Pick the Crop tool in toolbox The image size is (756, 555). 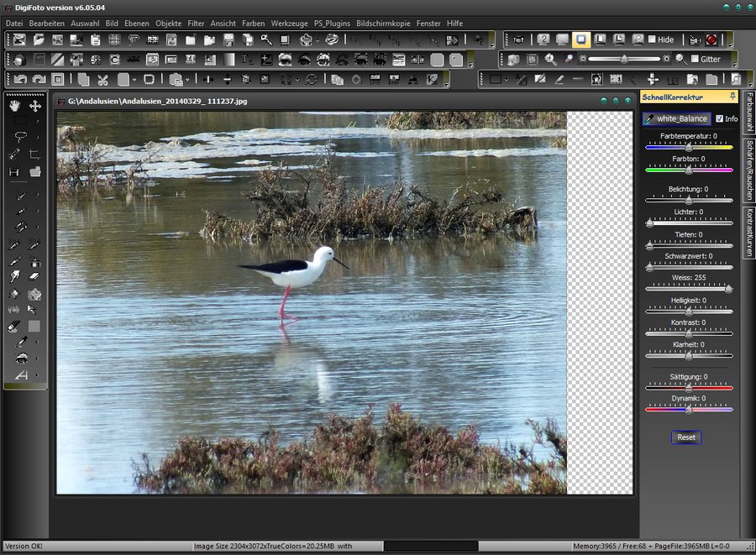(35, 154)
